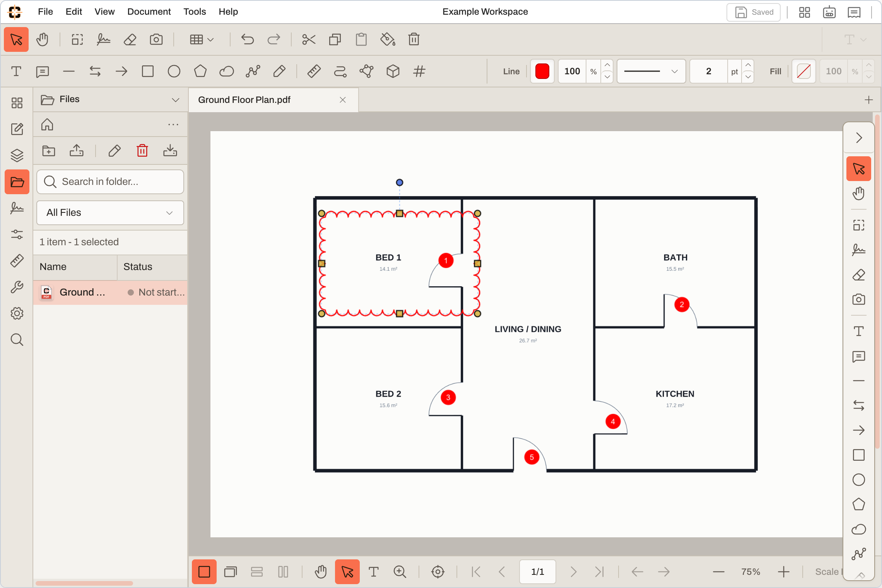The height and width of the screenshot is (588, 882).
Task: Click the Saved button
Action: (754, 12)
